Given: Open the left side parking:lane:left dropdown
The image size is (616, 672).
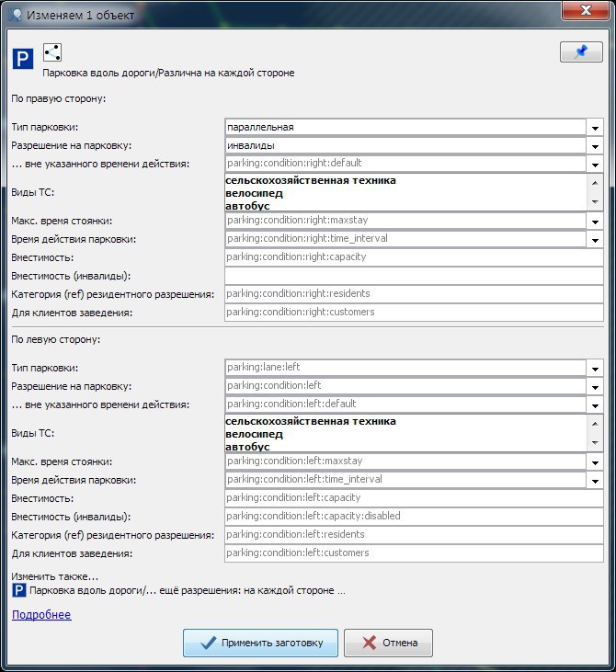Looking at the screenshot, I should (x=595, y=369).
